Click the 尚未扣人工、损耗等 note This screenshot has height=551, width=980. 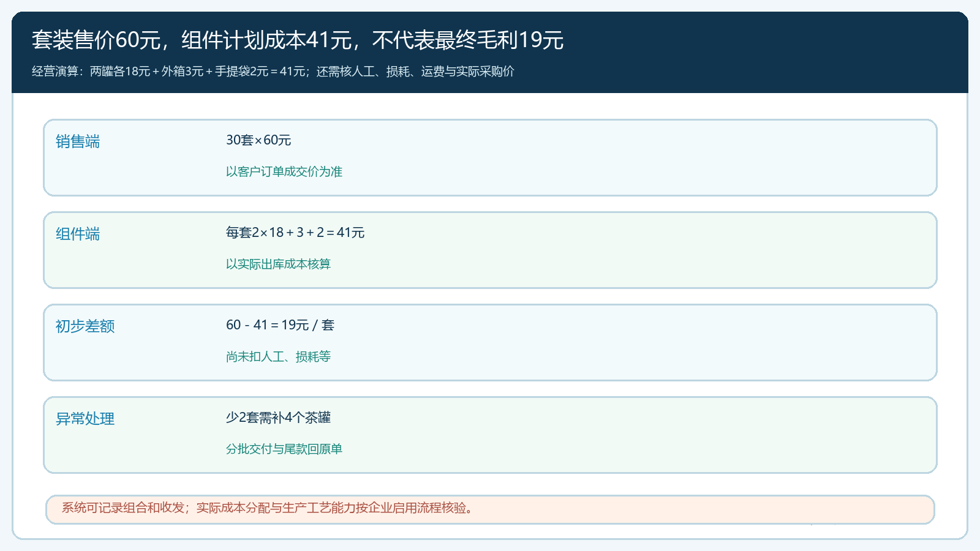coord(278,357)
